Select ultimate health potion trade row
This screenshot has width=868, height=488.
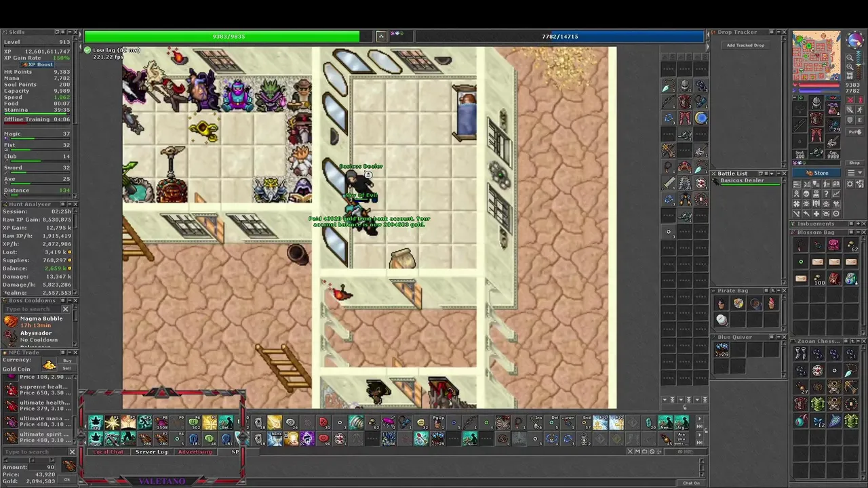point(37,405)
